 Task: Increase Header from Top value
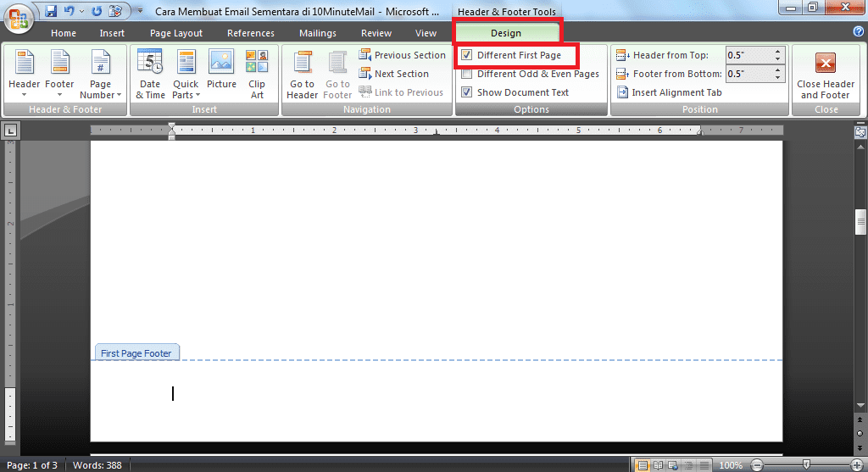(x=778, y=52)
